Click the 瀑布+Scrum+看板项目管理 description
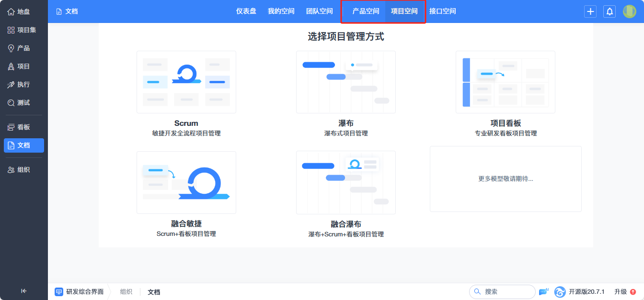The height and width of the screenshot is (300, 644). [346, 234]
